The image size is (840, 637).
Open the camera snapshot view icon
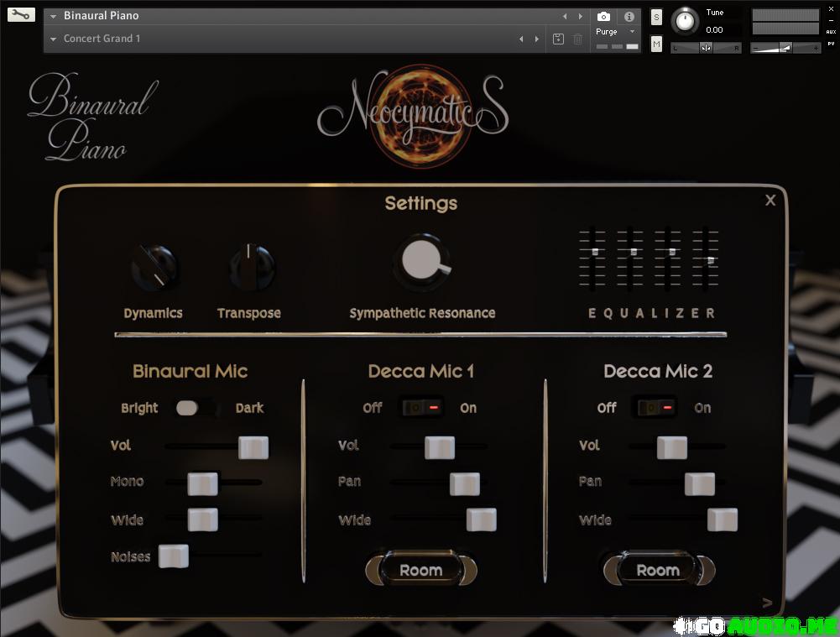click(603, 17)
